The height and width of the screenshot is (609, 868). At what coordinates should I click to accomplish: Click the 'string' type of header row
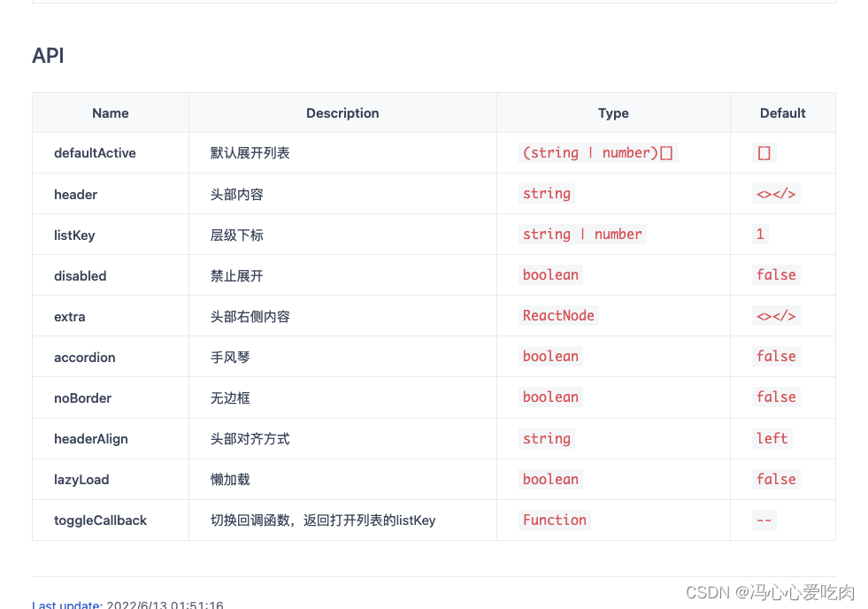tap(547, 194)
